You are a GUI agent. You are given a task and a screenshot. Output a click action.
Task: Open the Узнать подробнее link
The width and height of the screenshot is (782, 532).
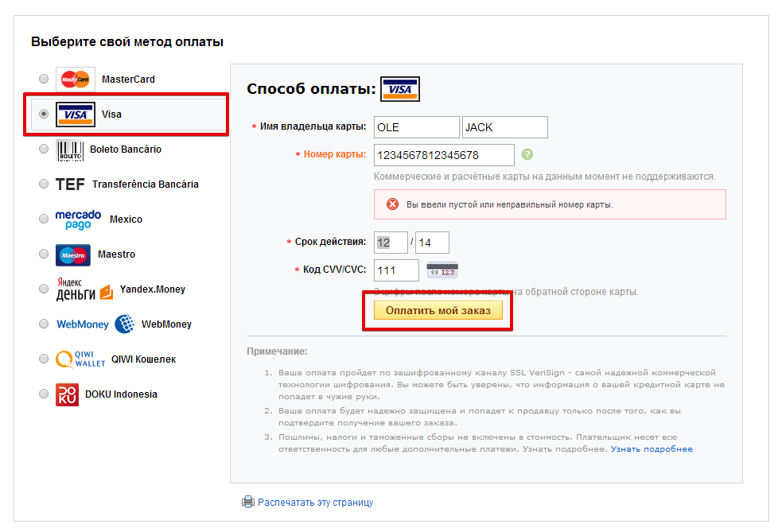coord(652,449)
